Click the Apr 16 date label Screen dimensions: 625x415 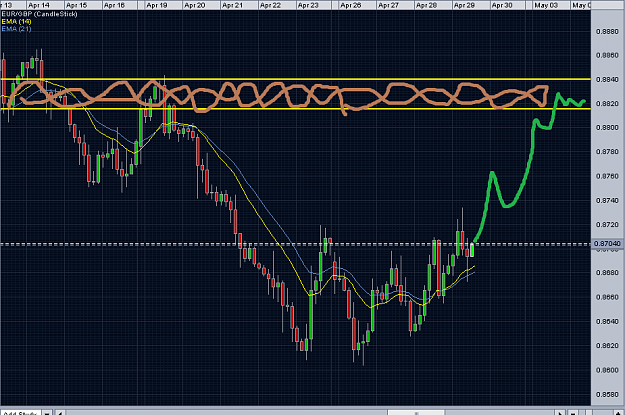point(114,5)
